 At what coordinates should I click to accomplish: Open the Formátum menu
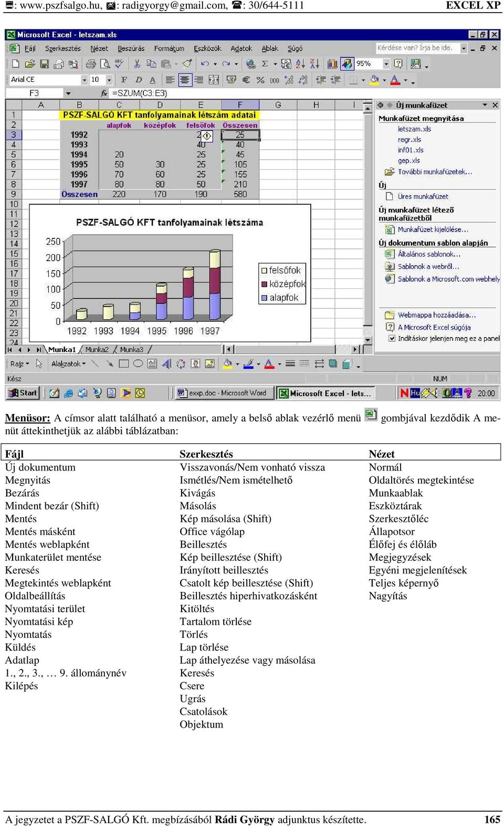click(169, 48)
